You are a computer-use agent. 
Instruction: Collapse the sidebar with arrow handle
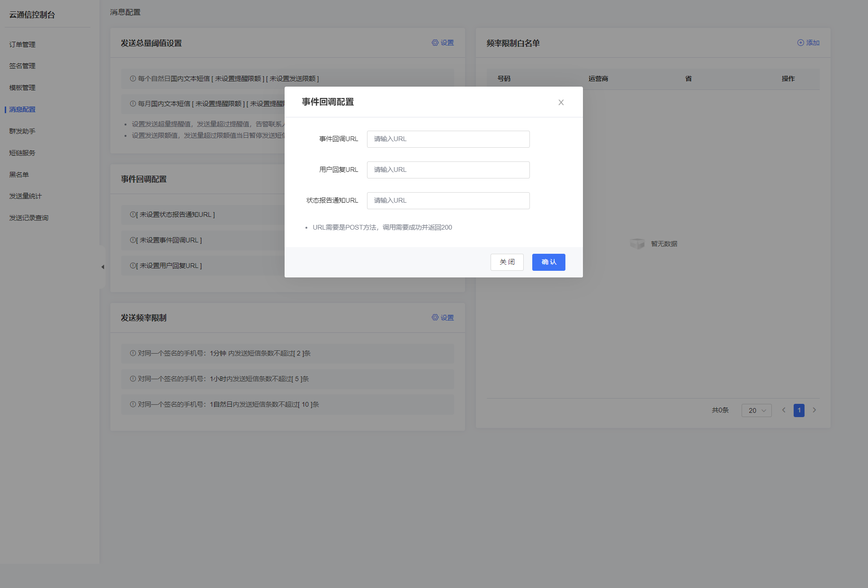(102, 267)
